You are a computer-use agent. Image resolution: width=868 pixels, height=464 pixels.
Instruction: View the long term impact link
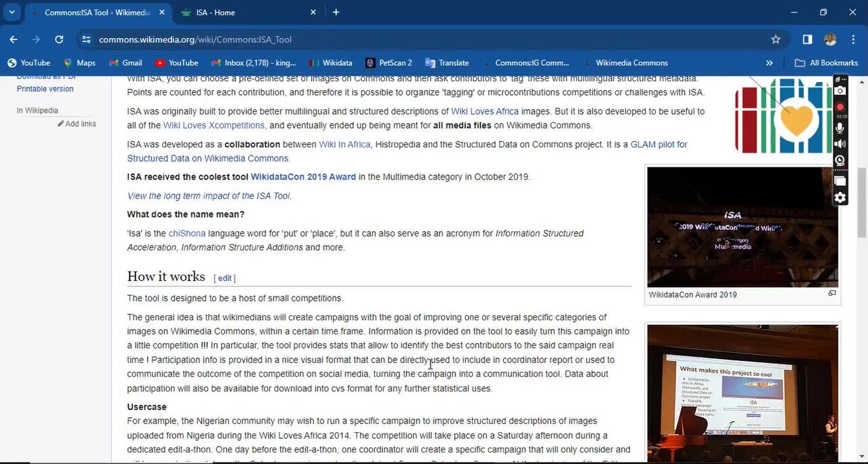pyautogui.click(x=209, y=196)
